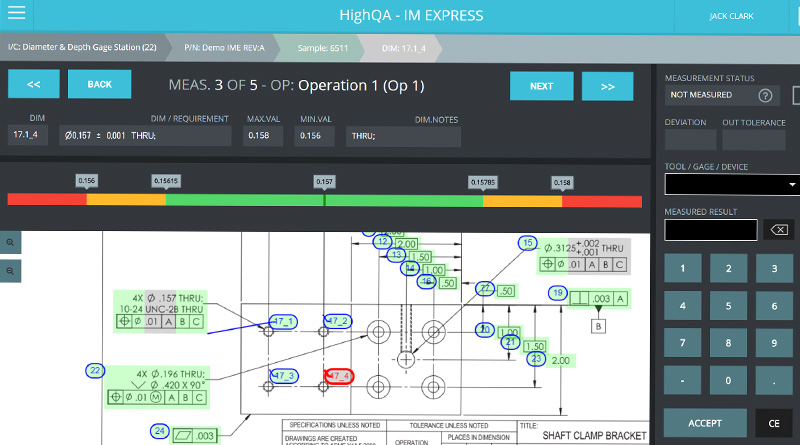Click the MIN.VAL field showing 0.156

pyautogui.click(x=314, y=136)
